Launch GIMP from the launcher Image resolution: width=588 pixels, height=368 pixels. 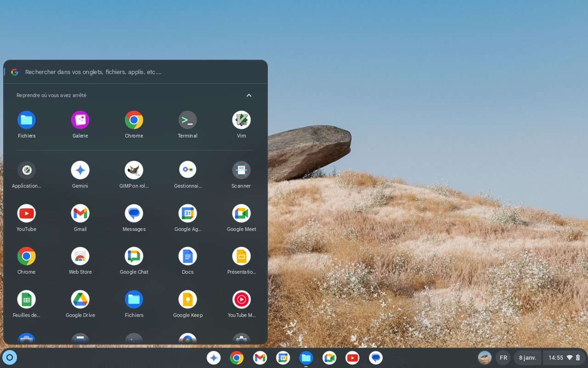(134, 169)
